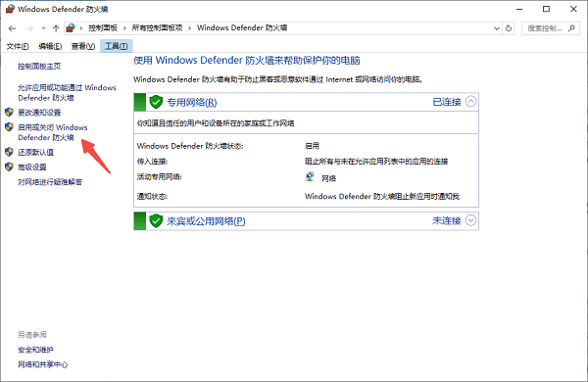Click the control panel icon in address bar
This screenshot has width=588, height=382.
tap(71, 27)
